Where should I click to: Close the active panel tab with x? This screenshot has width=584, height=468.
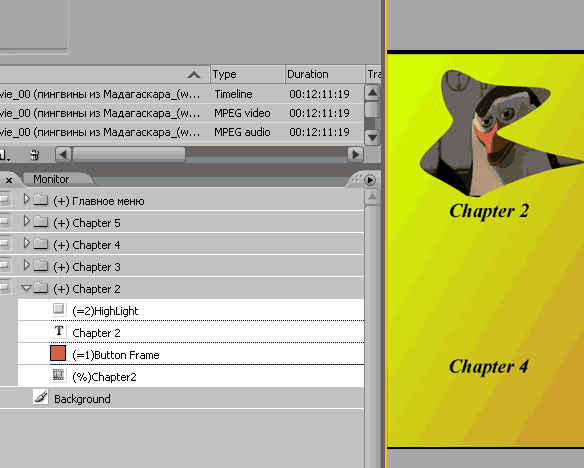pos(9,181)
